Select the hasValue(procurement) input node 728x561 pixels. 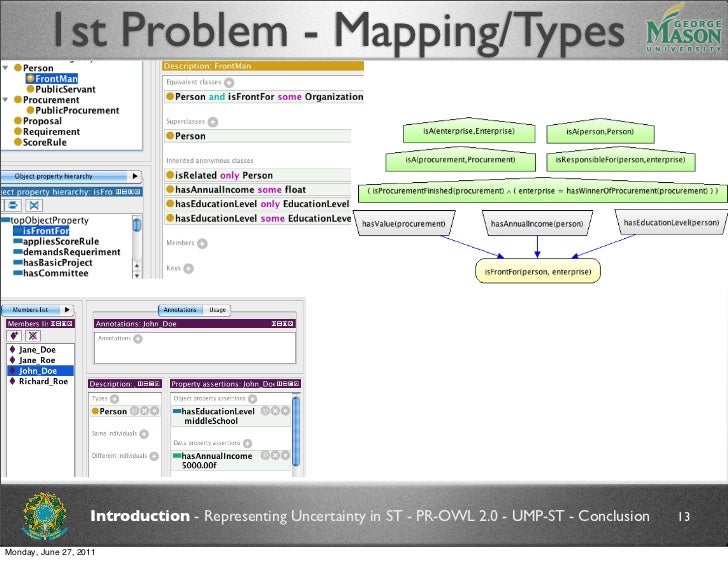click(x=403, y=223)
